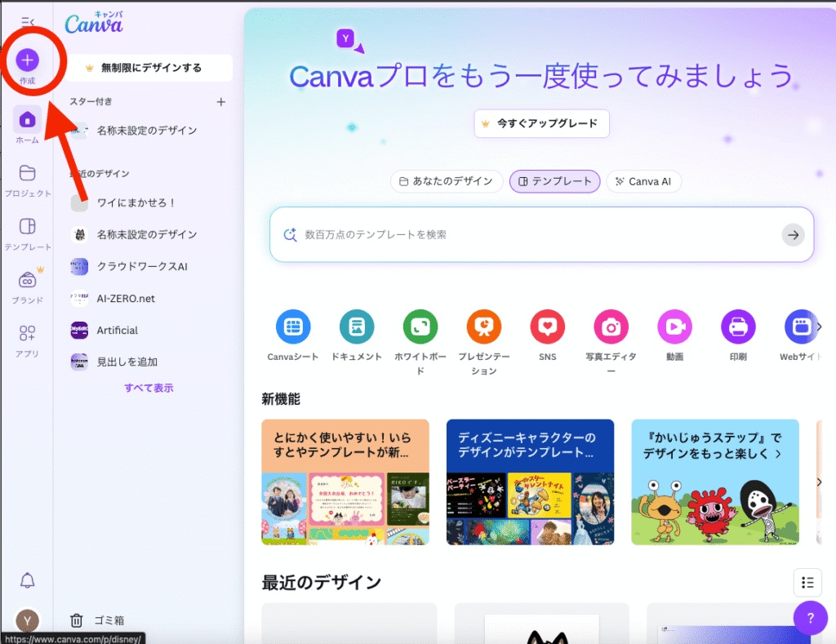
Task: Open recent design クラウドワークスAI
Action: click(129, 267)
